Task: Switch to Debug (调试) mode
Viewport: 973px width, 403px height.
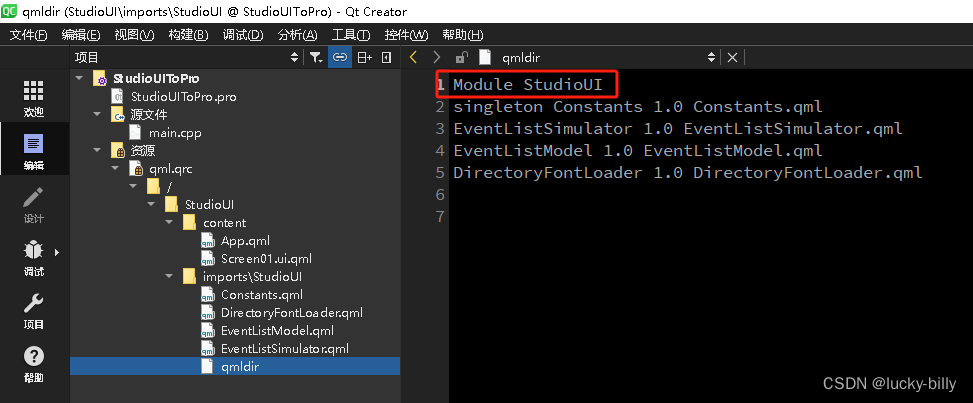Action: pyautogui.click(x=34, y=258)
